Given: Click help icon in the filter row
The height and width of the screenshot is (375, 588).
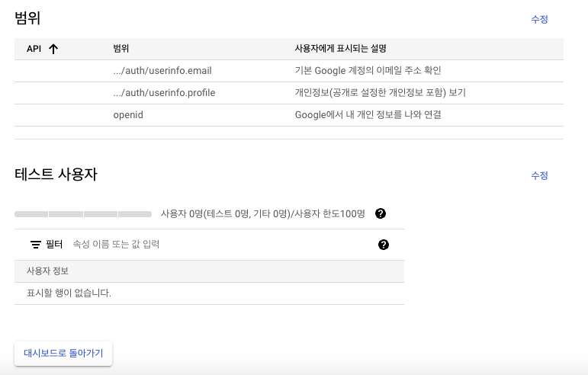Looking at the screenshot, I should coord(384,245).
